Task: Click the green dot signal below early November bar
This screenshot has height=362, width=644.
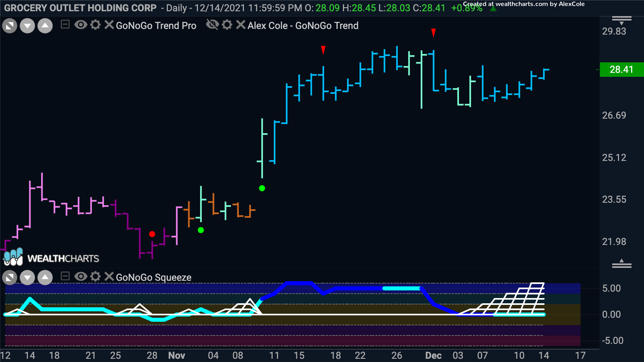Action: coord(201,230)
